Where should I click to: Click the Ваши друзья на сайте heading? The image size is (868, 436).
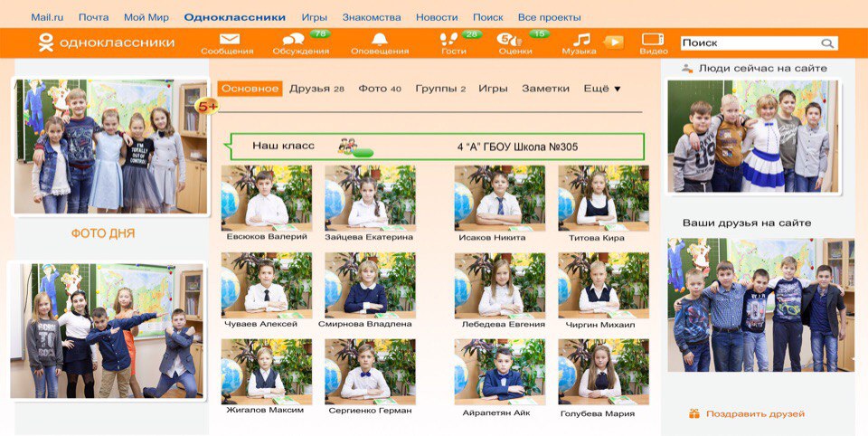[x=747, y=223]
